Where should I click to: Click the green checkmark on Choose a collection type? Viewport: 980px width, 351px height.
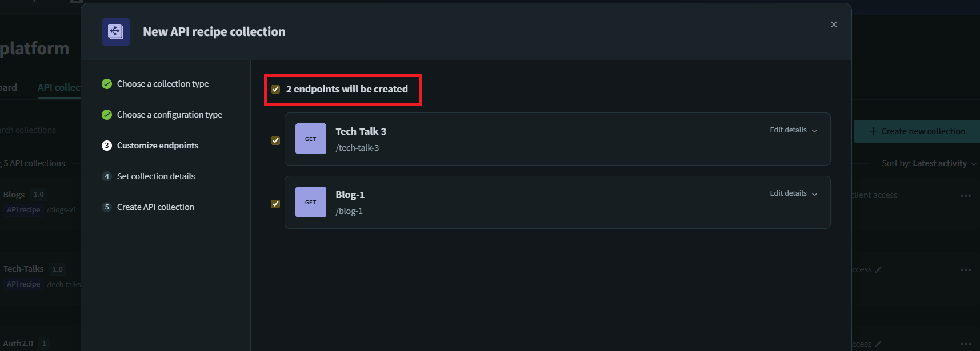click(106, 83)
